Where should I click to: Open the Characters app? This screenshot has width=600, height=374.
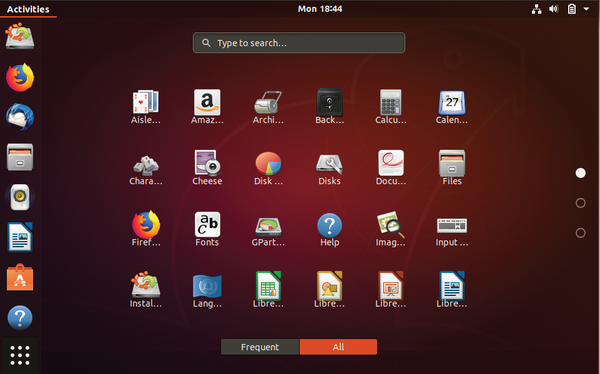pyautogui.click(x=146, y=165)
